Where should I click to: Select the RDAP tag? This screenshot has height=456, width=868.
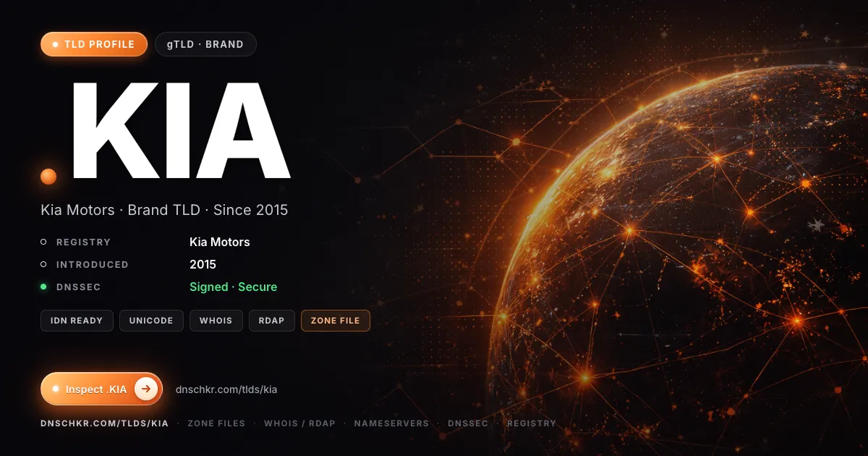click(272, 320)
